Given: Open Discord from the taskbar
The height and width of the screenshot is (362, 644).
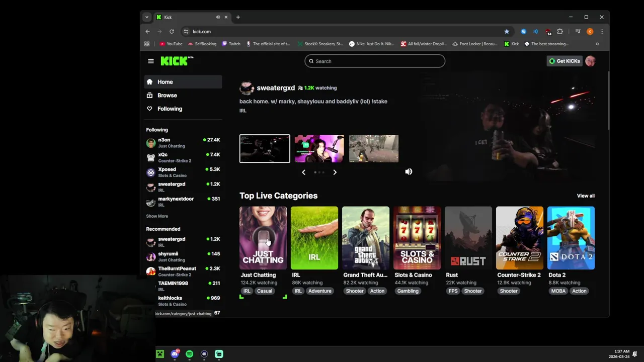Looking at the screenshot, I should 175,354.
